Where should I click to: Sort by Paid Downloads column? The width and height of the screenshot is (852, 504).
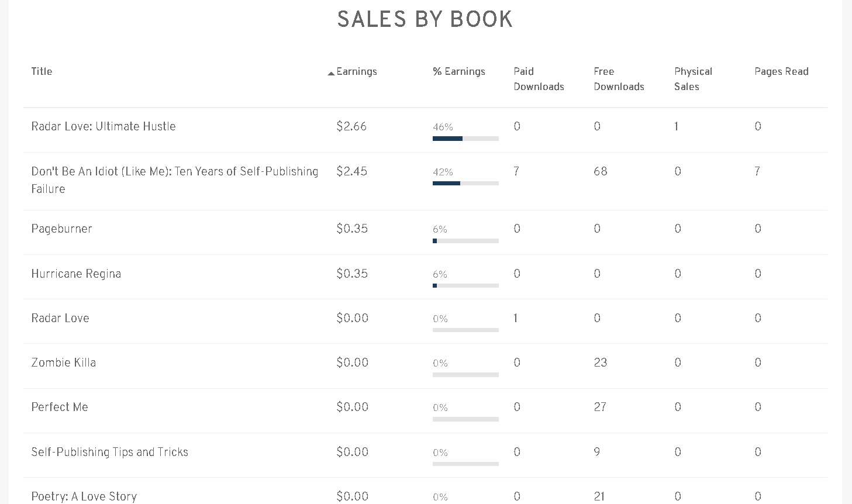[x=539, y=79]
